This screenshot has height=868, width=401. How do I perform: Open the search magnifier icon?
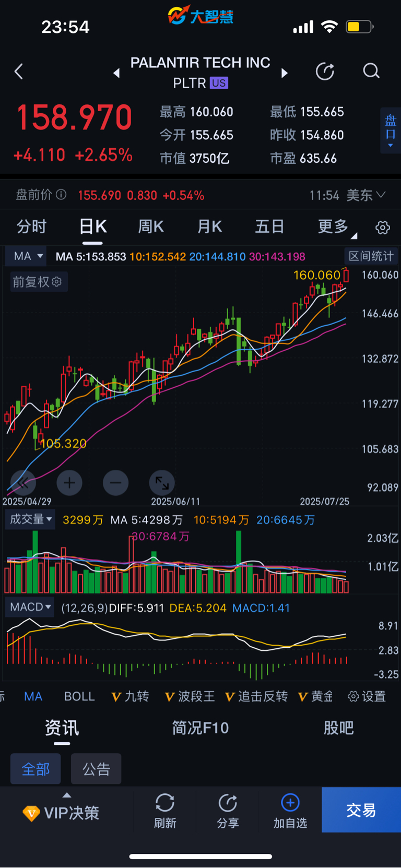371,71
